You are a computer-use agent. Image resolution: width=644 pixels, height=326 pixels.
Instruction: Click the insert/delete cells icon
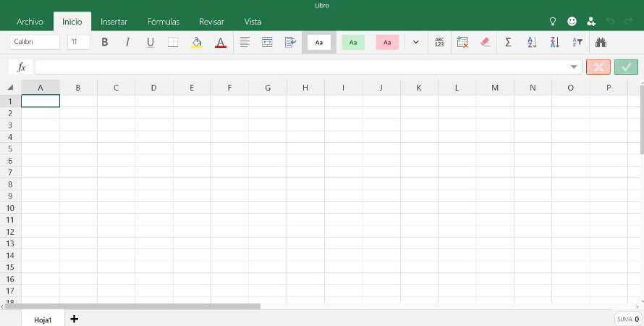[462, 42]
